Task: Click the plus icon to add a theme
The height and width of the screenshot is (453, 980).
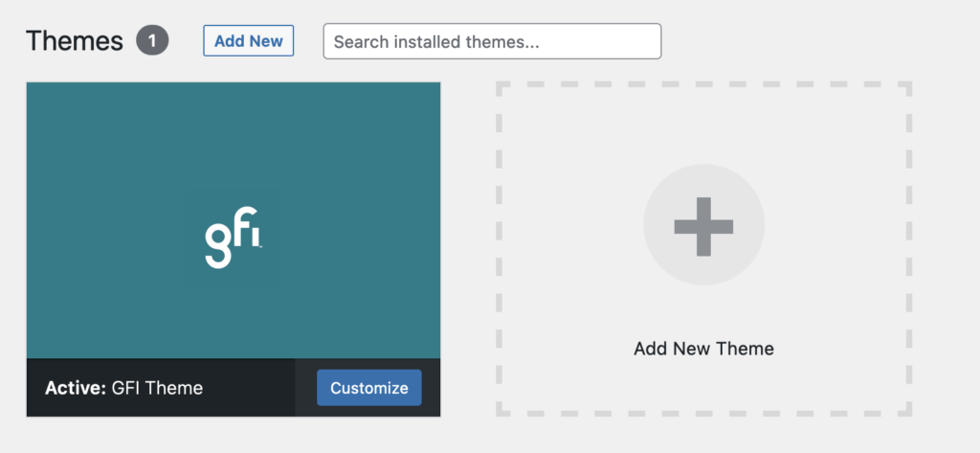Action: tap(703, 227)
